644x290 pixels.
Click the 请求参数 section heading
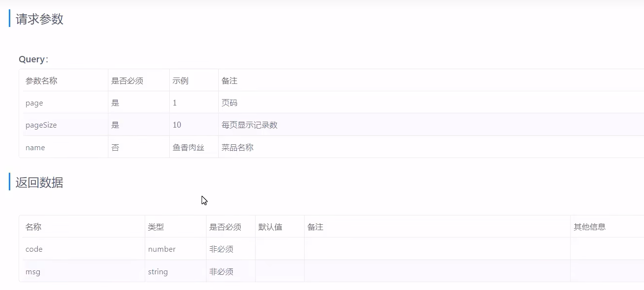click(x=39, y=19)
